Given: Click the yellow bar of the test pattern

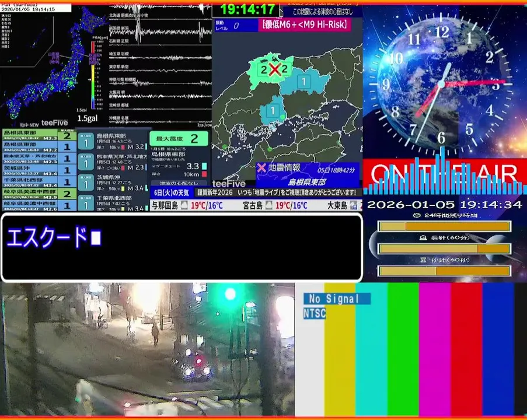Looking at the screenshot, I should click(x=340, y=349).
